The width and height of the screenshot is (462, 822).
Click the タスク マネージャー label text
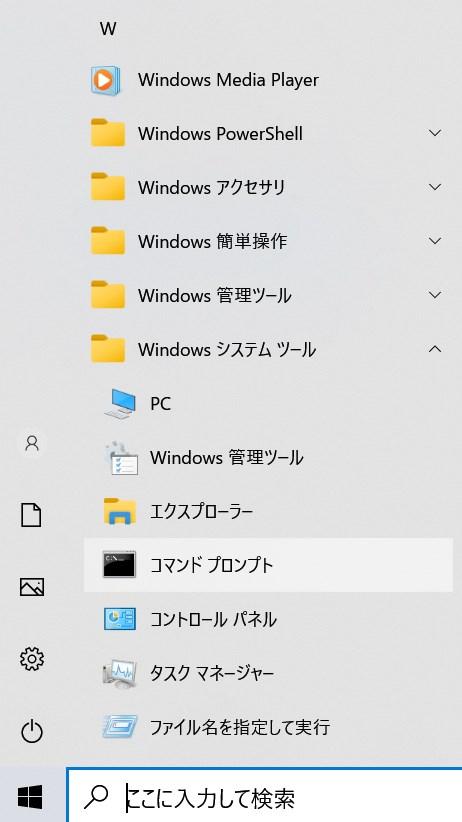coord(212,674)
